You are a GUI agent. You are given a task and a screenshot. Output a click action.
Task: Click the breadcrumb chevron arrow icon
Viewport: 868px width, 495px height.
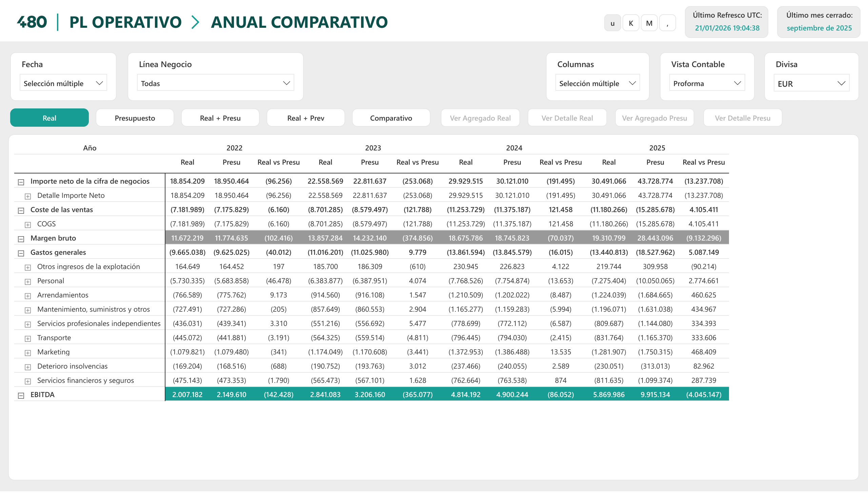pyautogui.click(x=196, y=22)
